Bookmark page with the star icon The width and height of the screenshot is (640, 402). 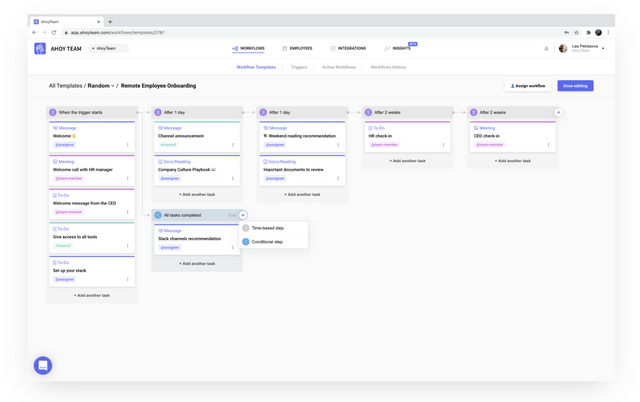(576, 33)
